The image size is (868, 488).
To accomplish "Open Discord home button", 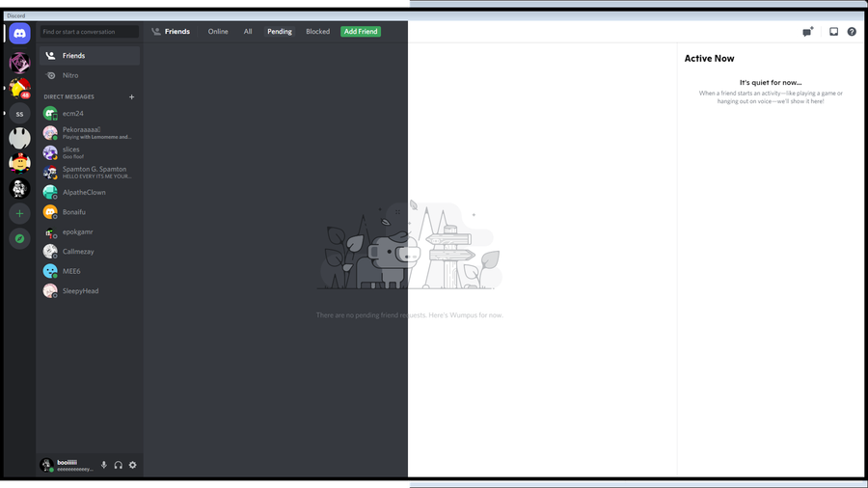I will [19, 34].
